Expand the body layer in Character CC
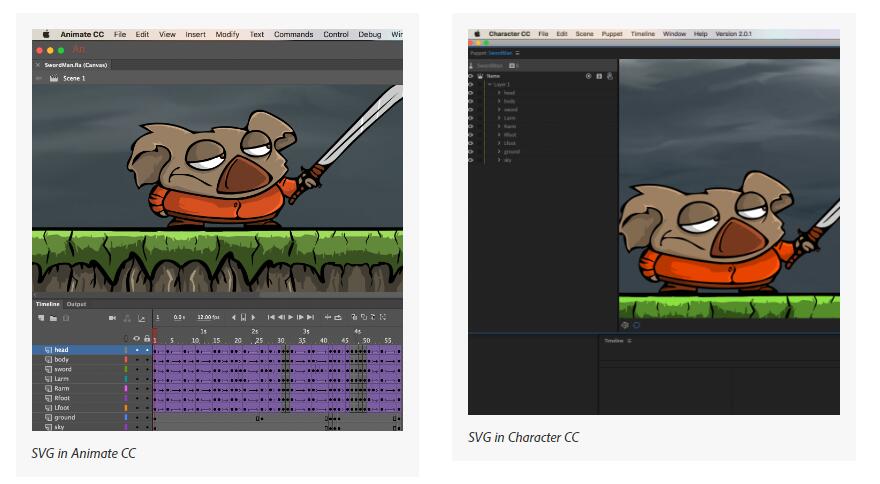This screenshot has height=484, width=880. tap(499, 101)
